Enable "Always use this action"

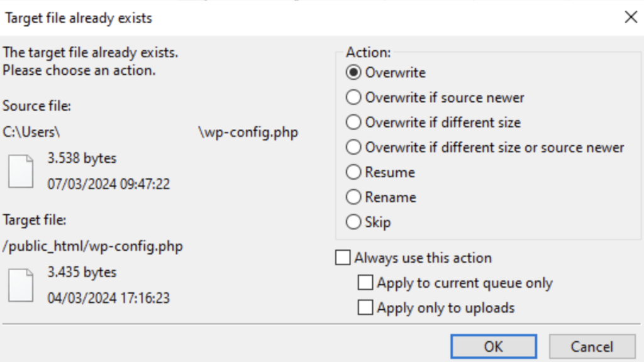coord(343,257)
